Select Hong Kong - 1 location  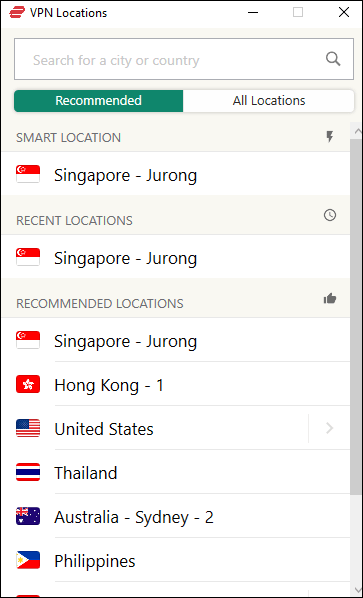coord(176,384)
